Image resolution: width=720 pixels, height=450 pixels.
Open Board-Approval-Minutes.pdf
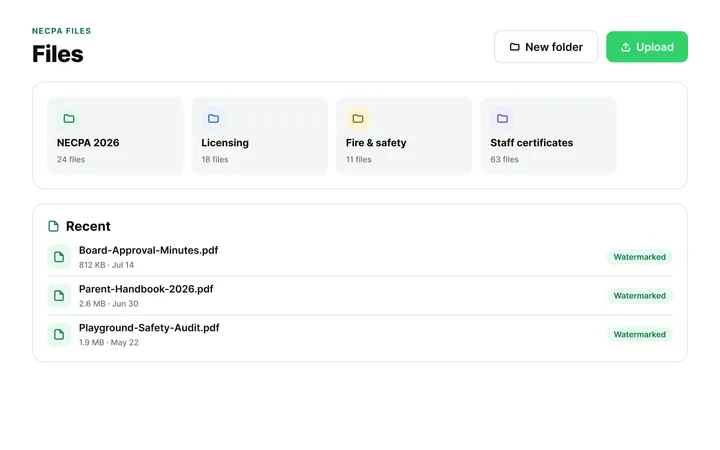point(148,250)
